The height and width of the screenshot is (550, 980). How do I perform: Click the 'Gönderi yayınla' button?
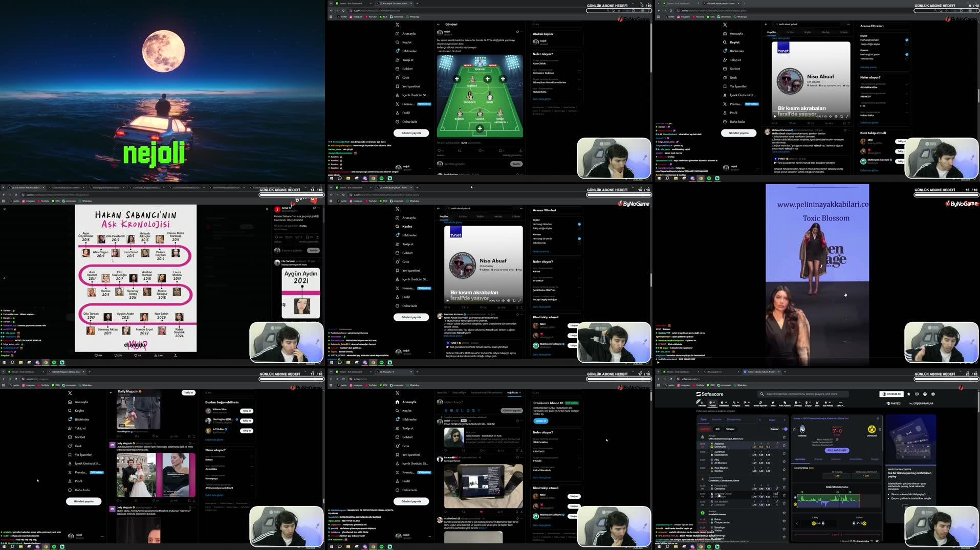[411, 501]
